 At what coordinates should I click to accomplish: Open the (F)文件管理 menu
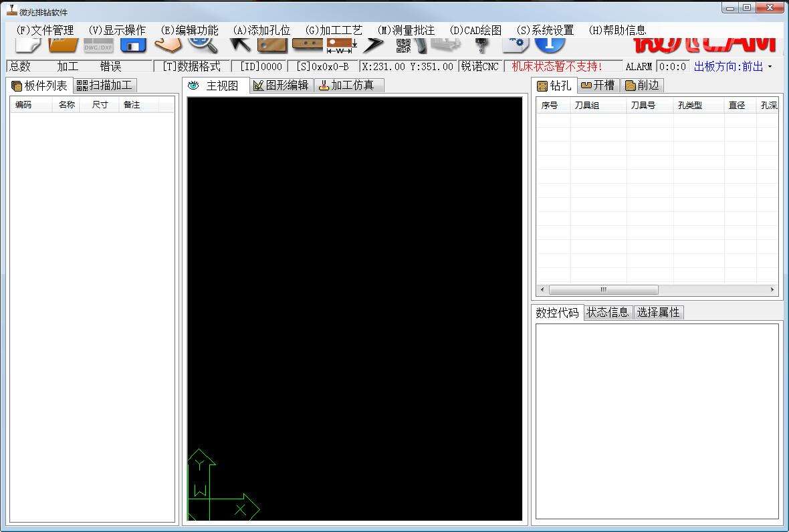click(x=45, y=30)
